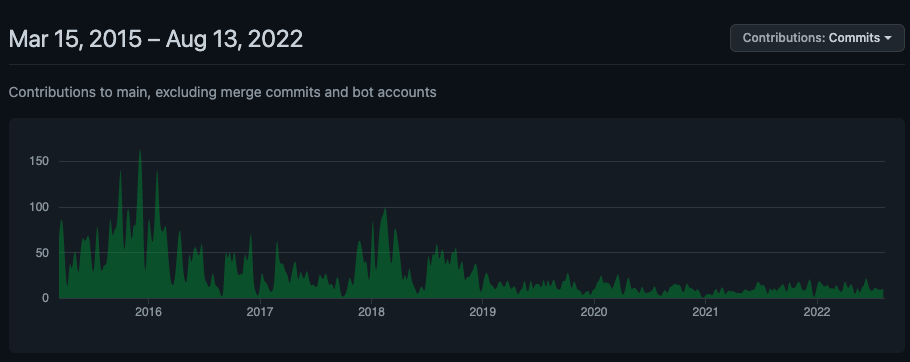
Task: Click the 2016 year label on the axis
Action: pyautogui.click(x=148, y=312)
